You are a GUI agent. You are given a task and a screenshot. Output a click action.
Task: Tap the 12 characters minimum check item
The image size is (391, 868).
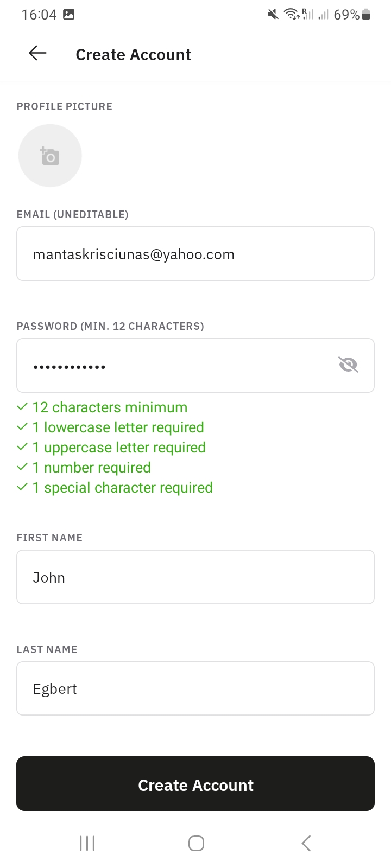click(x=103, y=407)
